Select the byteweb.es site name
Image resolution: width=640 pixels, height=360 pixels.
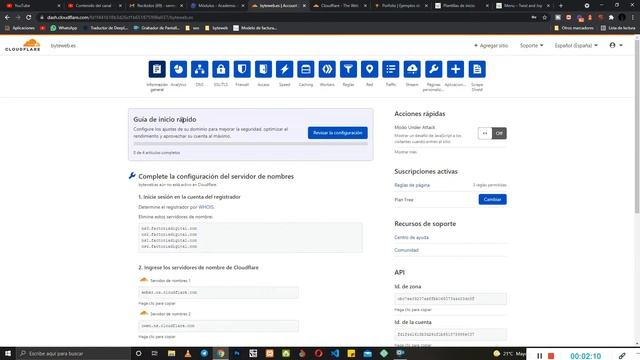pyautogui.click(x=63, y=46)
